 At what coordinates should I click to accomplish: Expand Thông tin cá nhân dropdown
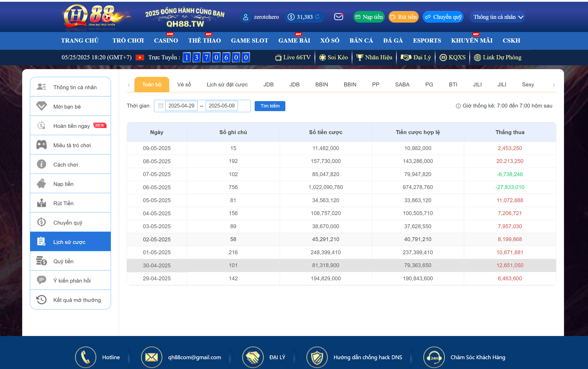(x=498, y=17)
